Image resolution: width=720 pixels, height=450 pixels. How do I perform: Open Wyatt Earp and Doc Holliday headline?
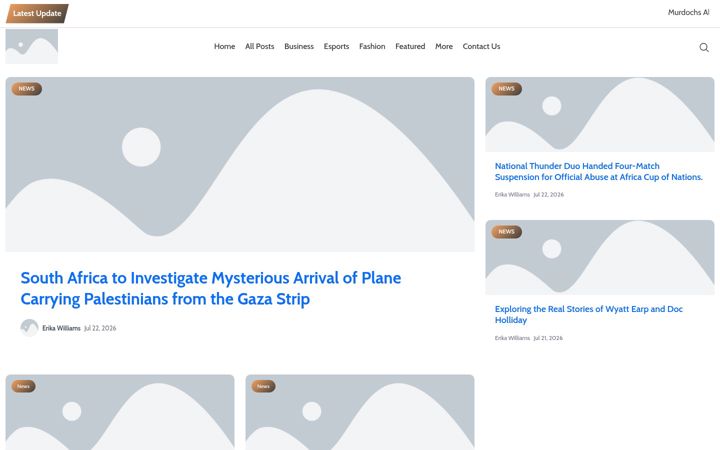click(x=589, y=315)
